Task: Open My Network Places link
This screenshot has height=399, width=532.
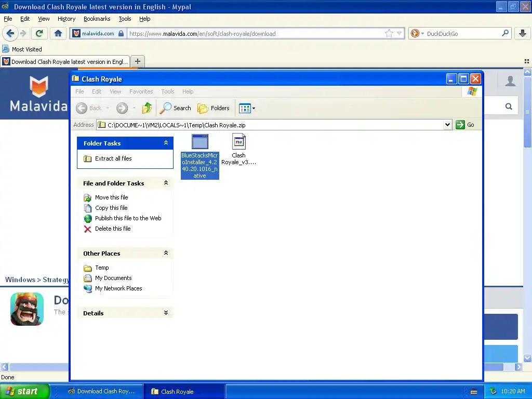Action: pos(118,288)
